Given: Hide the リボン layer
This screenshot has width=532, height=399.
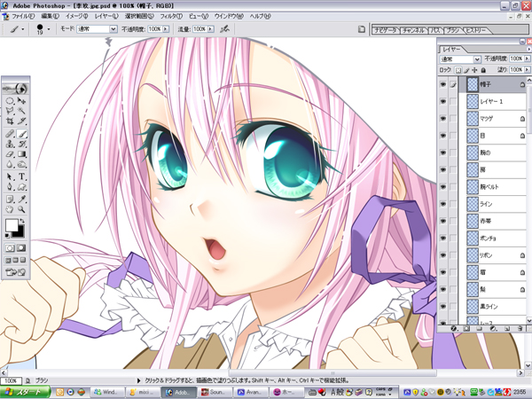Looking at the screenshot, I should click(442, 255).
